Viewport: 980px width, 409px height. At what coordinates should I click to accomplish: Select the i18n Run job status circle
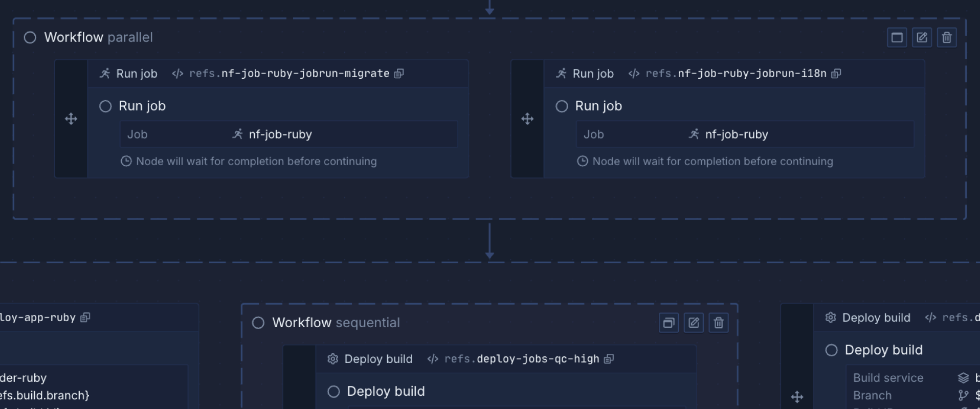(x=562, y=106)
